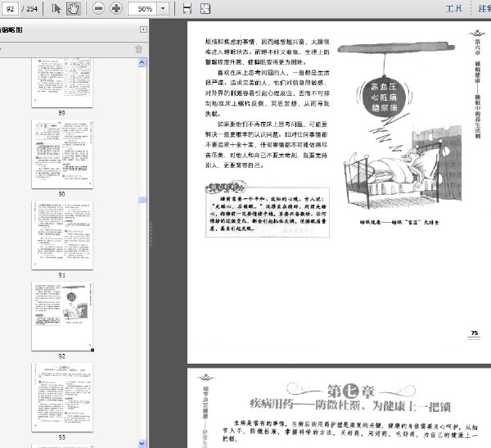The width and height of the screenshot is (491, 448).
Task: Click the thumbnail scrollbar down arrow
Action: [142, 443]
